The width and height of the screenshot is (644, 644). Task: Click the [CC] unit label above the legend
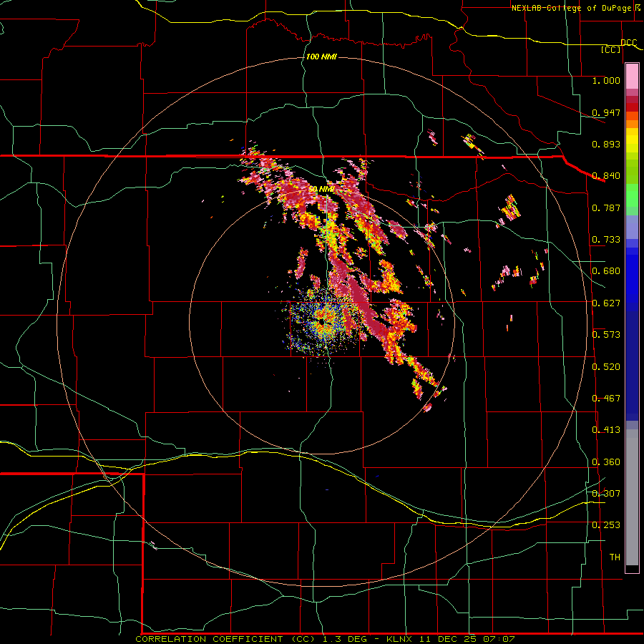point(611,49)
